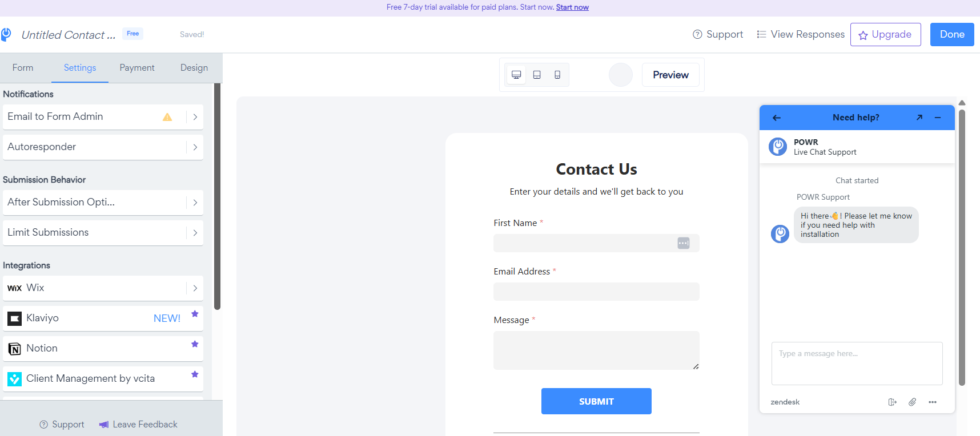Click the Start now trial link
The width and height of the screenshot is (980, 436).
click(572, 7)
